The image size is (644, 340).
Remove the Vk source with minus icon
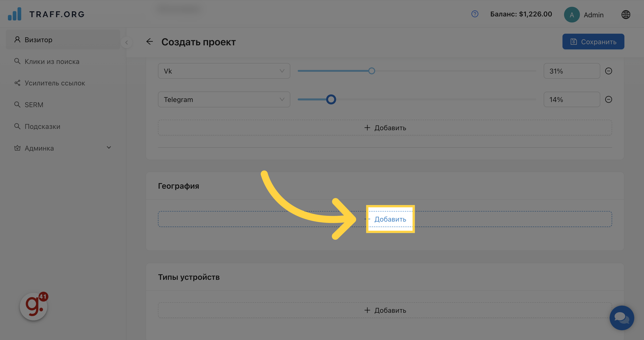[609, 71]
